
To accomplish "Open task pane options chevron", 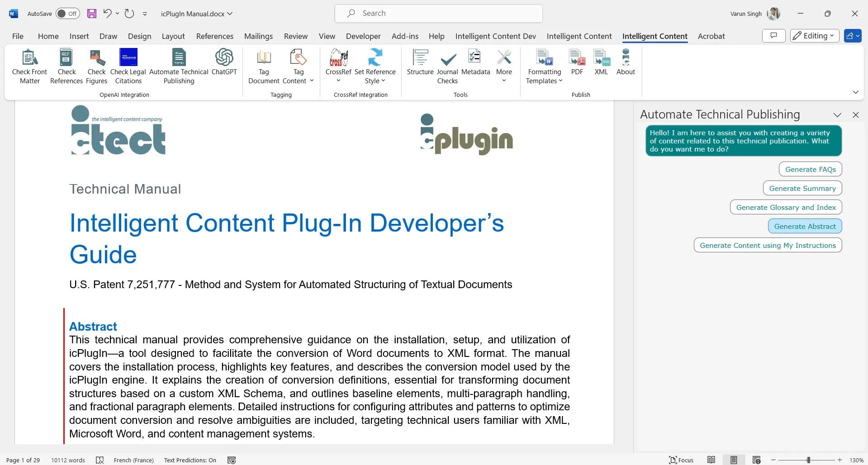I will [x=837, y=115].
